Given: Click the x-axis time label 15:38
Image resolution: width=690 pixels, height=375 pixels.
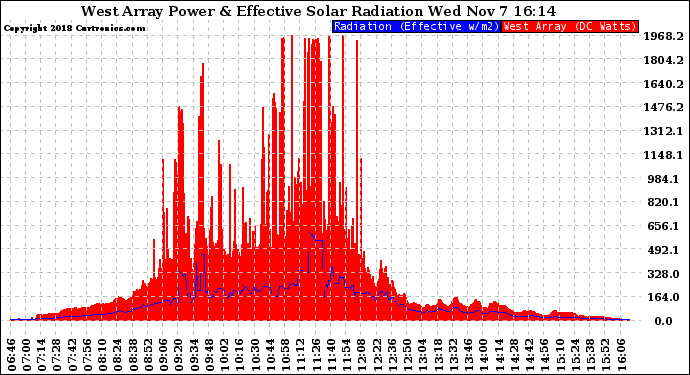Looking at the screenshot, I should coord(591,355).
